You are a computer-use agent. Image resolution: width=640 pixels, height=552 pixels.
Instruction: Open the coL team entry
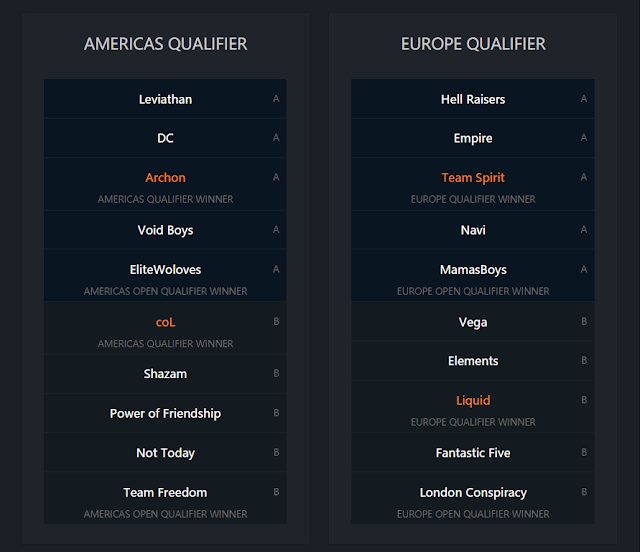[165, 322]
